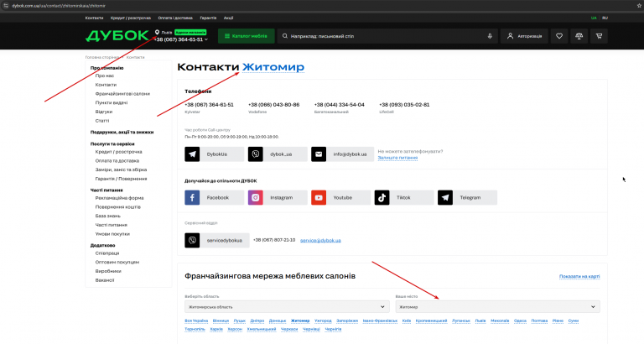Open Акції top menu item

pos(228,18)
